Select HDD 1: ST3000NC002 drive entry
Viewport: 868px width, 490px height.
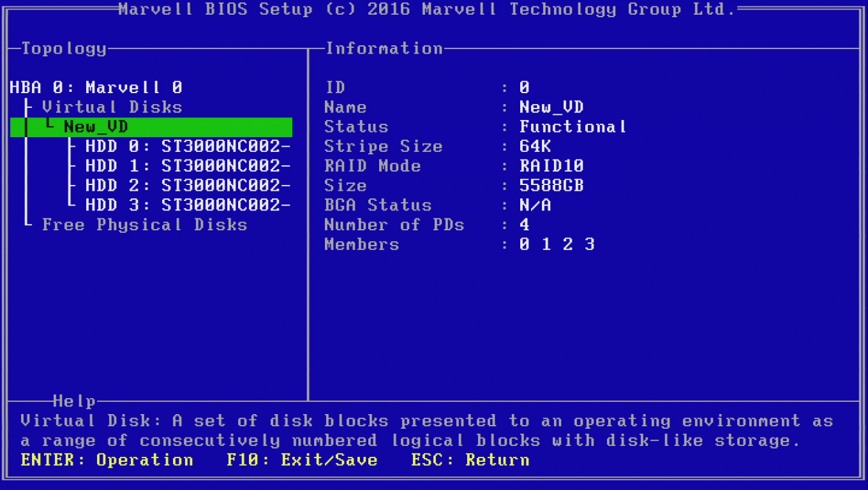(x=188, y=166)
